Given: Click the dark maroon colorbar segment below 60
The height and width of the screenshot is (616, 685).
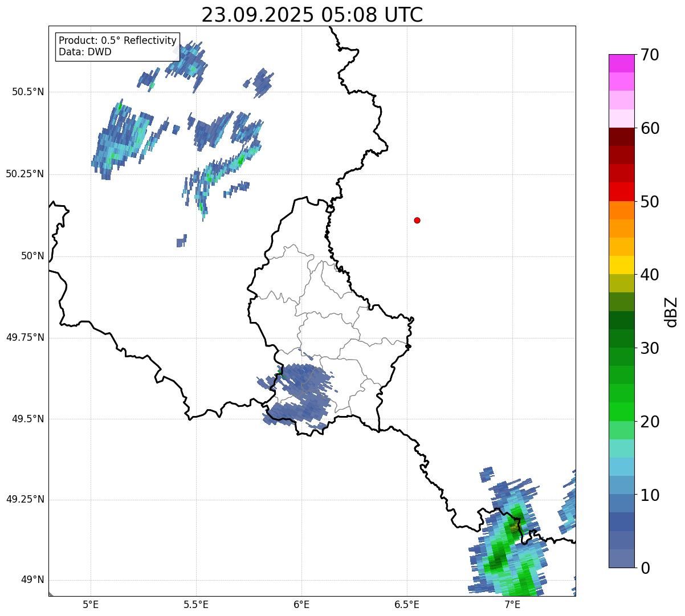Looking at the screenshot, I should point(621,137).
